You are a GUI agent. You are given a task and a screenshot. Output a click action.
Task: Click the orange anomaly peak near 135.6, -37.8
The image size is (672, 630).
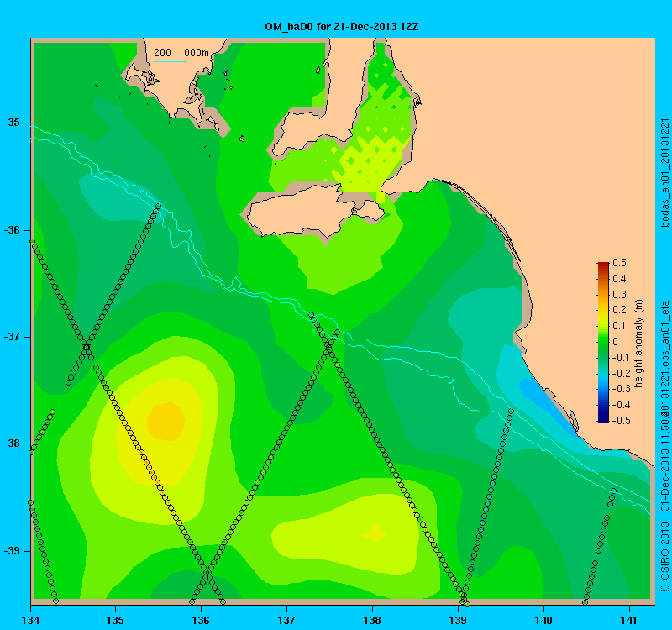pos(166,422)
